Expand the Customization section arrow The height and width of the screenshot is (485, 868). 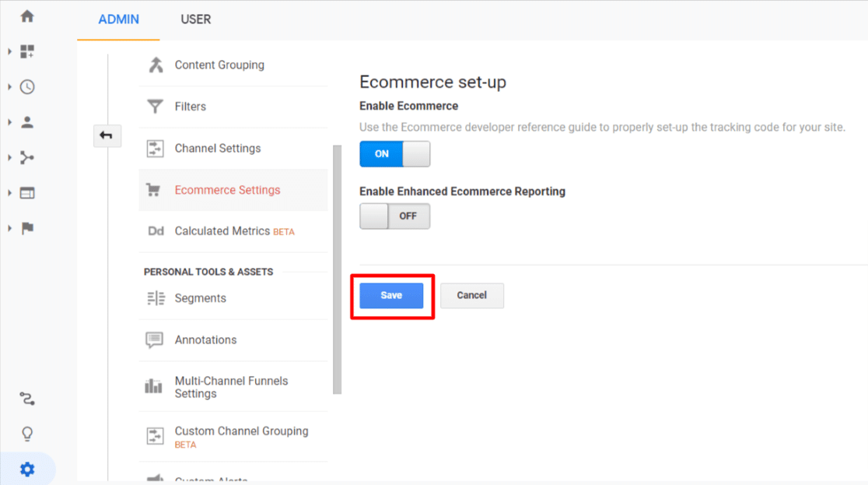tap(10, 51)
